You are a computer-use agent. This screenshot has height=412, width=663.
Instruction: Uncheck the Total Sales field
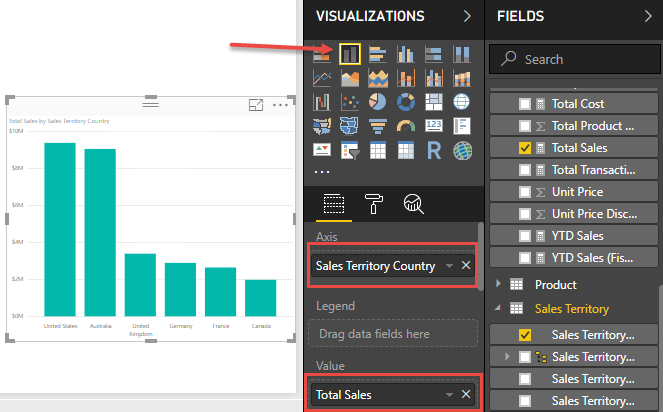[x=525, y=148]
